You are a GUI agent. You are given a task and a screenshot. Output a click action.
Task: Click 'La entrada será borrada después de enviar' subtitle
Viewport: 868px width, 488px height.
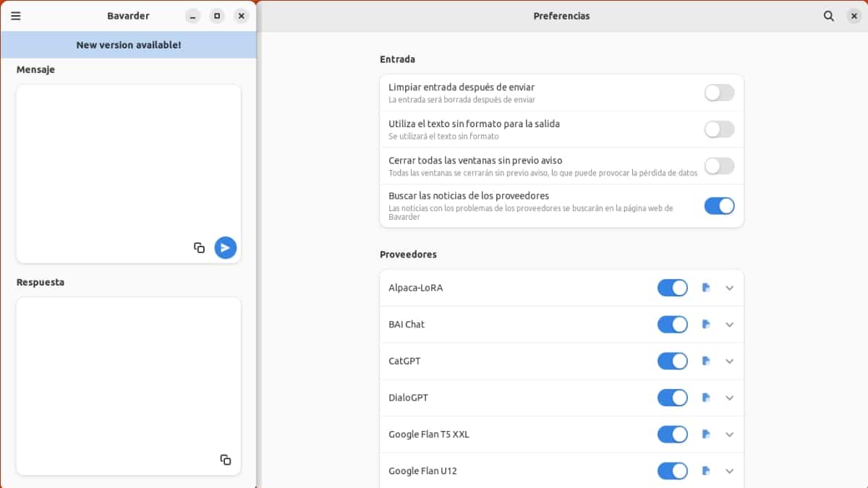(x=461, y=100)
